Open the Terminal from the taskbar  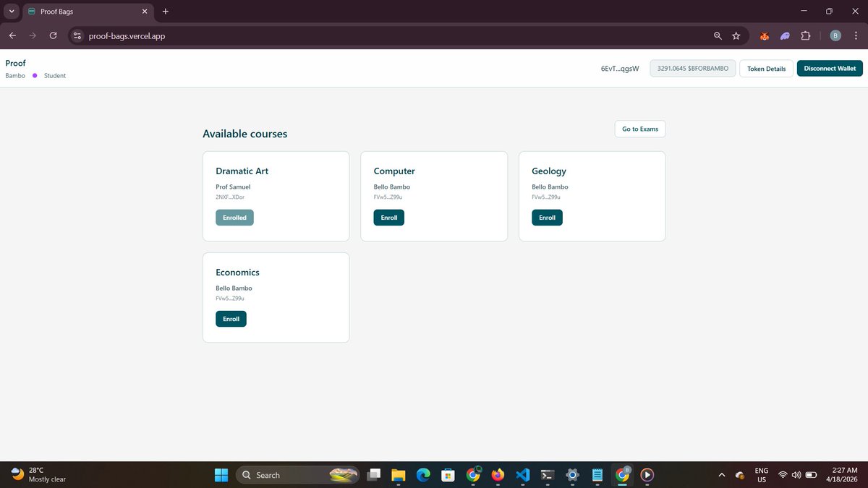[548, 475]
